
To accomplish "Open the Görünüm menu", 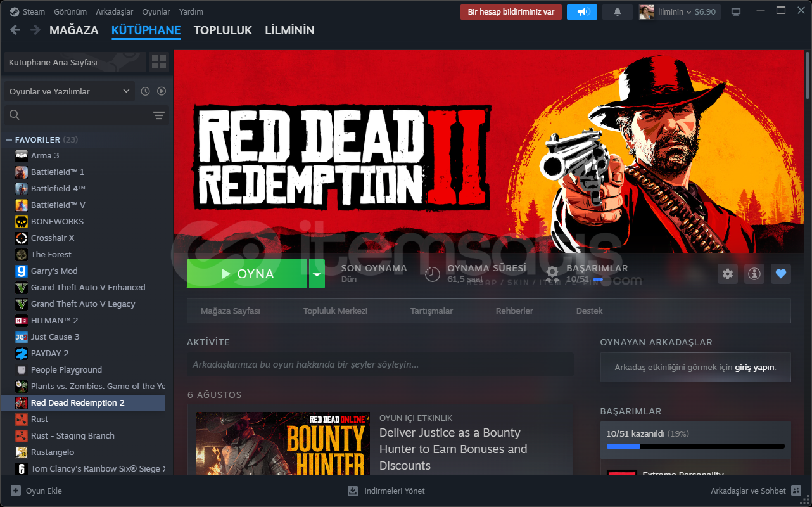I will (x=70, y=11).
